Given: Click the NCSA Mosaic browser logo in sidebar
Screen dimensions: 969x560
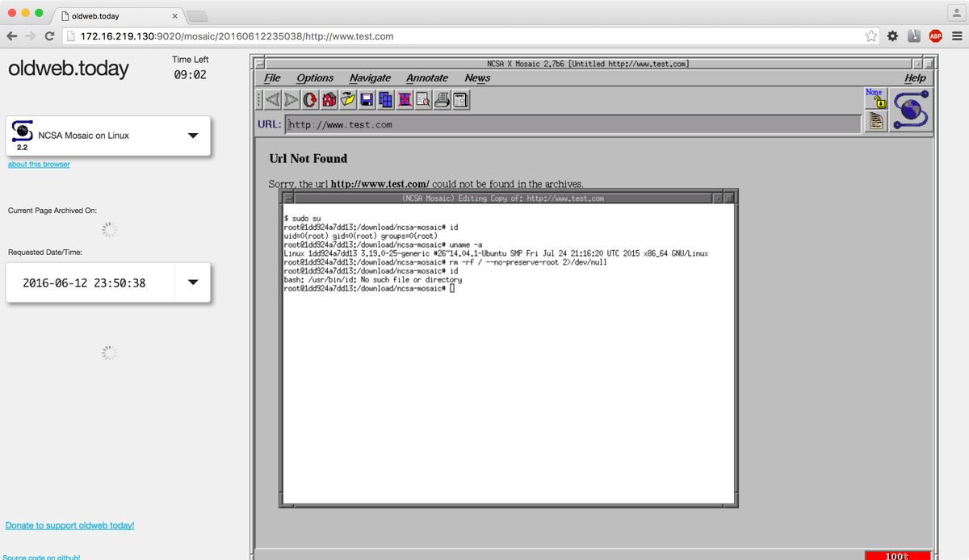Looking at the screenshot, I should [22, 133].
